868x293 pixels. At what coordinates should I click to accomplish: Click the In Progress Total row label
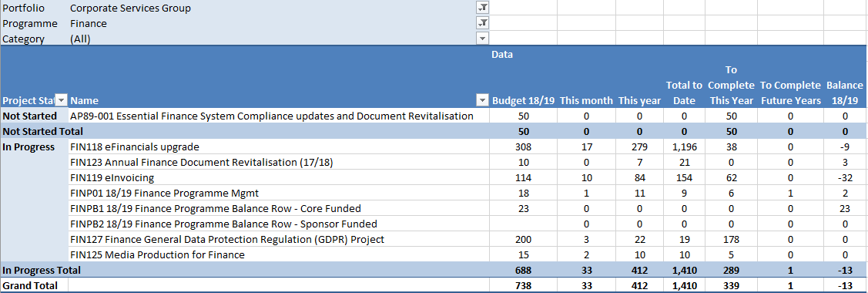click(42, 271)
